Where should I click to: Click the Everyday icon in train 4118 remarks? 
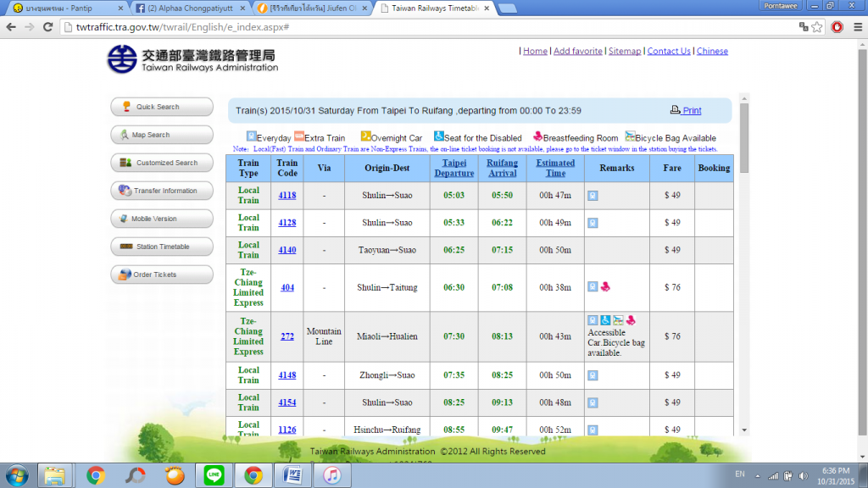[593, 196]
